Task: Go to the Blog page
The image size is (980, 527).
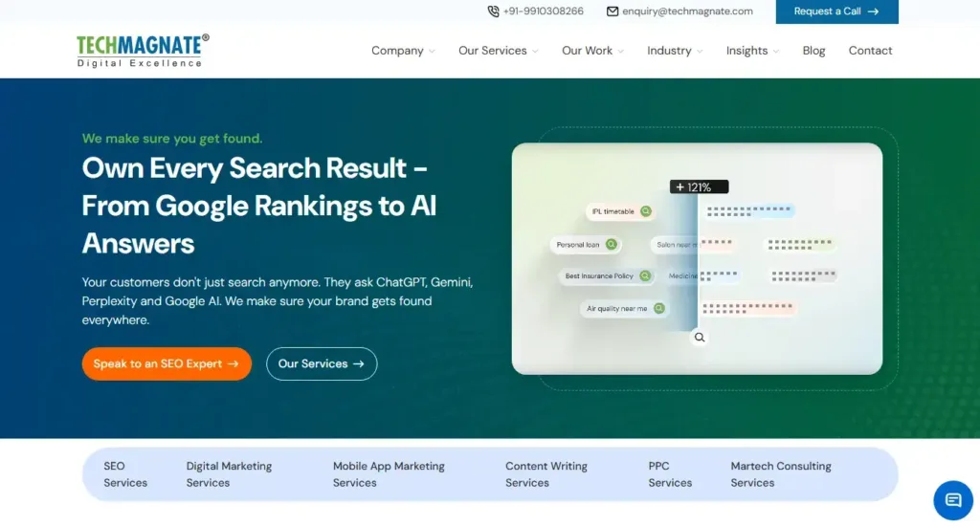Action: click(813, 51)
